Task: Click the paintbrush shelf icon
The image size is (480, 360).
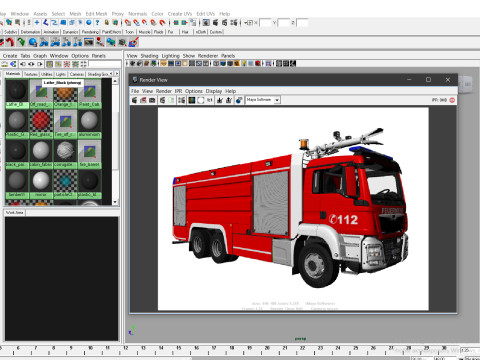Action: coord(133,42)
